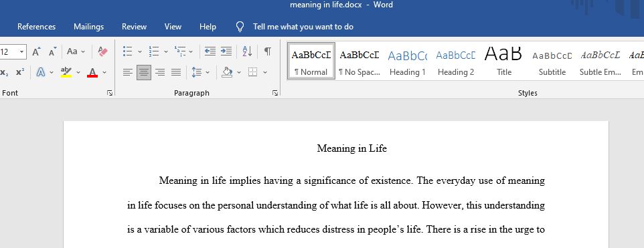Open the Help tab

click(208, 27)
